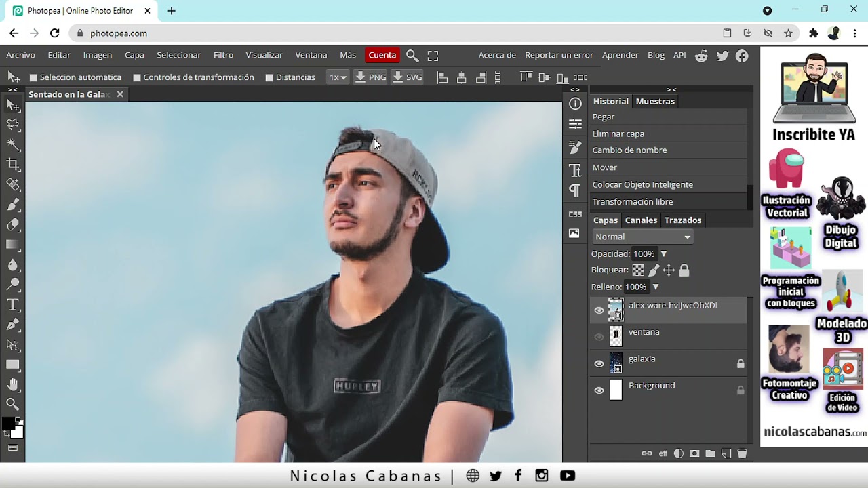Show the ventana layer

(x=599, y=337)
